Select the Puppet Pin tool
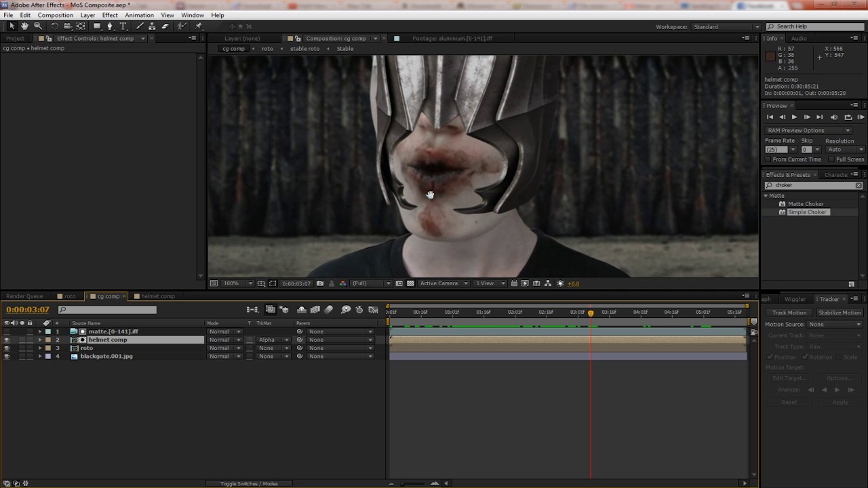Viewport: 868px width, 488px height. (x=199, y=26)
